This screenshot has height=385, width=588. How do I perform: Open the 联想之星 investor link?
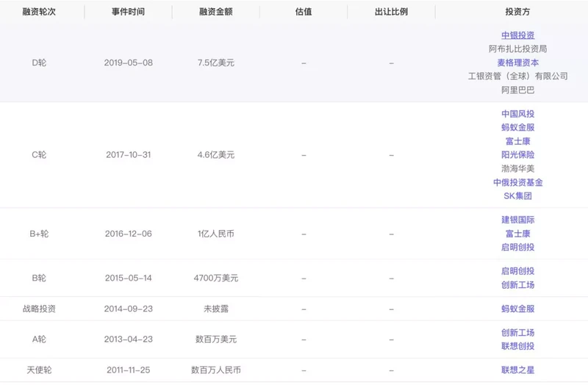[x=517, y=370]
